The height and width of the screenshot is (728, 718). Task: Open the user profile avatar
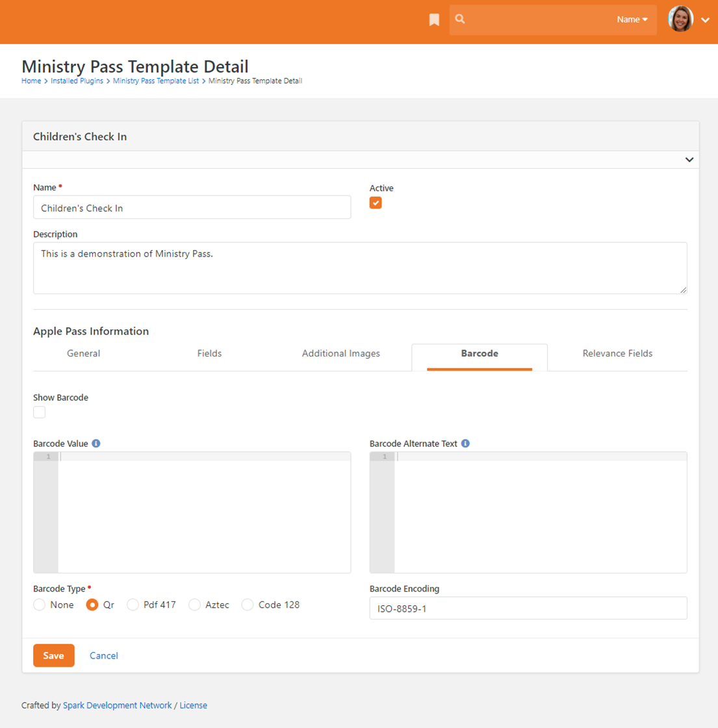(x=680, y=19)
